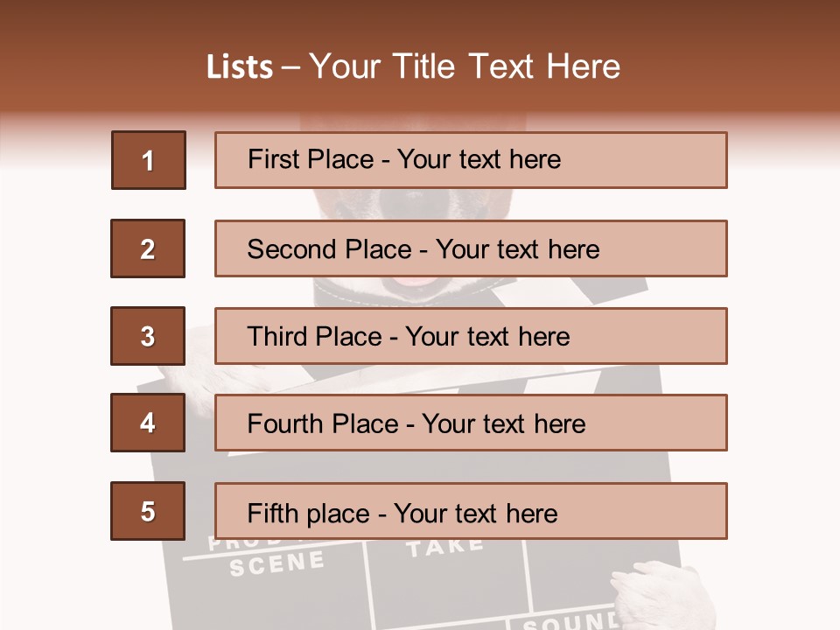Image resolution: width=840 pixels, height=630 pixels.
Task: Pick the number 4 square
Action: pos(148,423)
